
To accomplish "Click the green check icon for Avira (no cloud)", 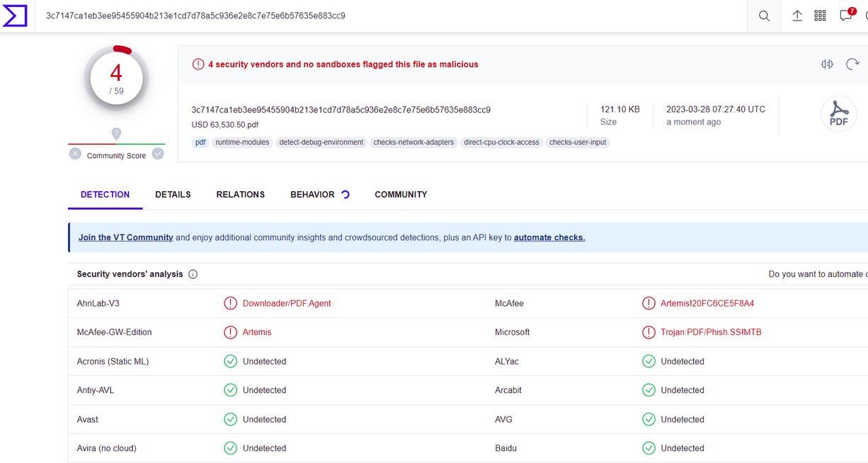I will click(230, 448).
